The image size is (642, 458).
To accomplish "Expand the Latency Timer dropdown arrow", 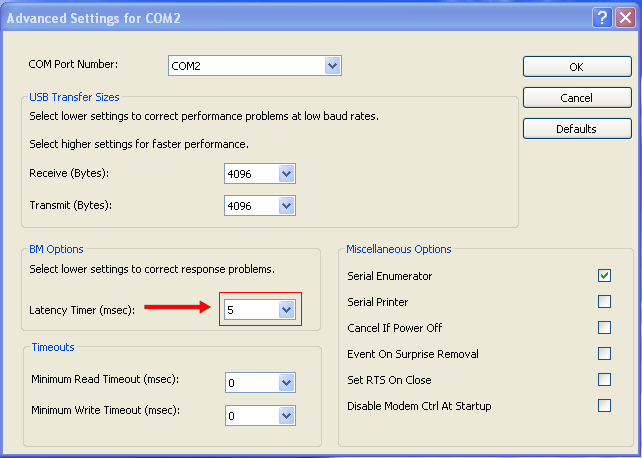I will (286, 311).
